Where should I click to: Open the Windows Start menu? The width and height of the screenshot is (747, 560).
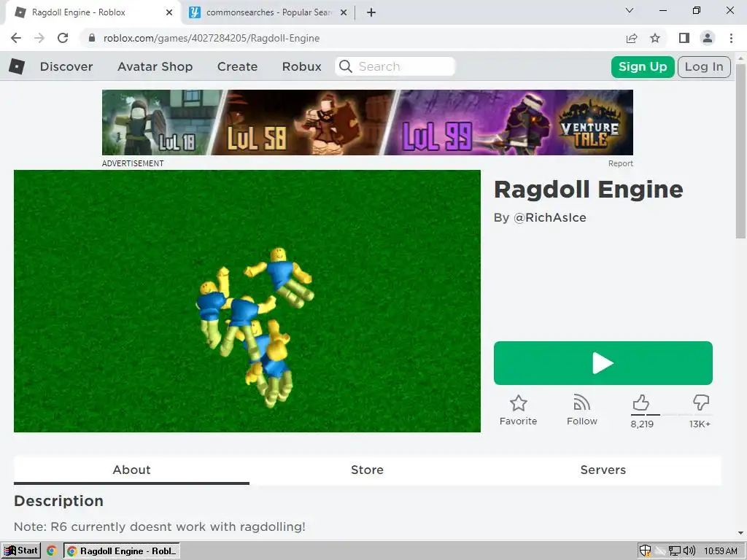point(21,551)
